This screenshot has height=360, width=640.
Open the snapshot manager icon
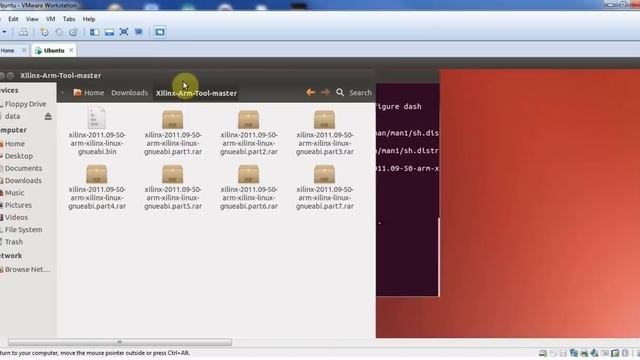pos(73,32)
